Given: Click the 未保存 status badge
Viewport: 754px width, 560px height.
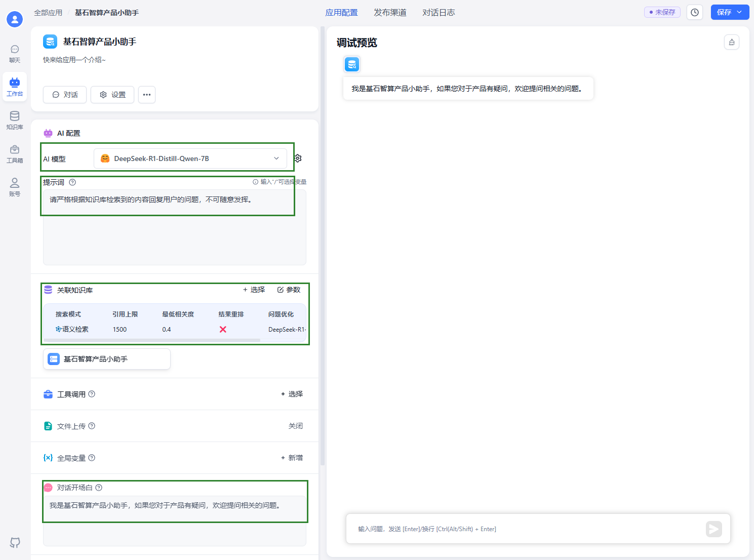Looking at the screenshot, I should coord(662,12).
